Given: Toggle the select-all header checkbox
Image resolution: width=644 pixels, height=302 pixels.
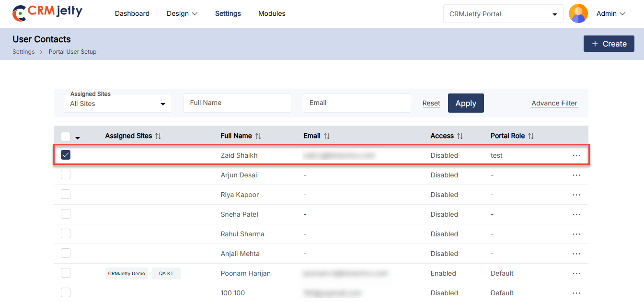Looking at the screenshot, I should pyautogui.click(x=66, y=137).
